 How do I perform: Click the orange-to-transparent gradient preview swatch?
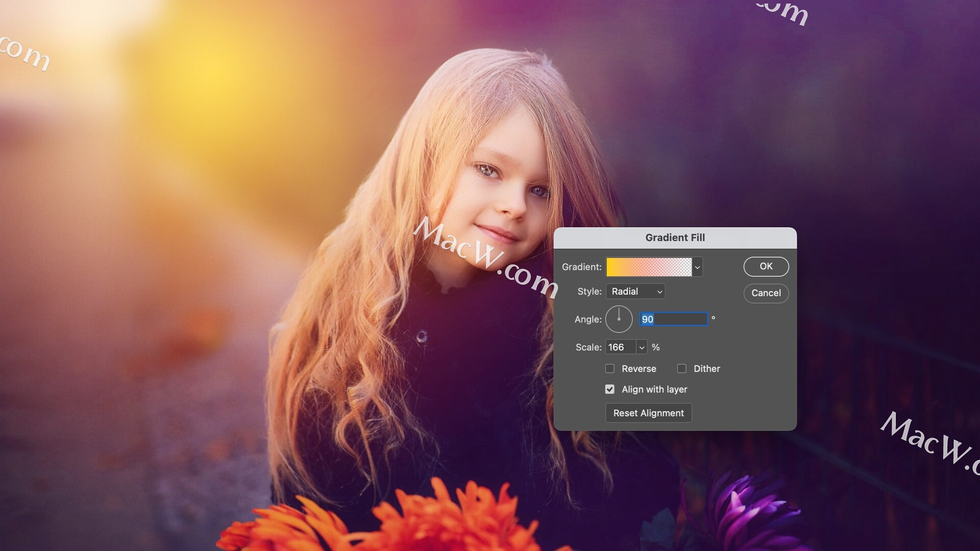pyautogui.click(x=649, y=267)
